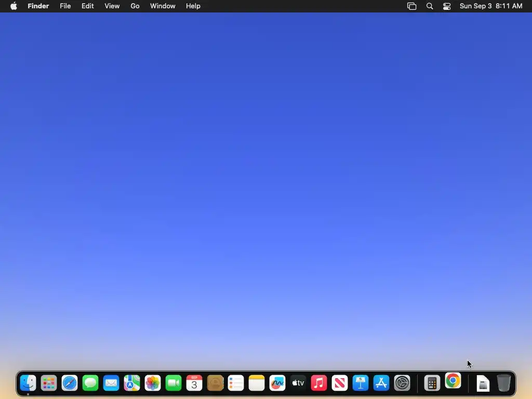
Task: Open Spotlight search in menu bar
Action: point(430,6)
